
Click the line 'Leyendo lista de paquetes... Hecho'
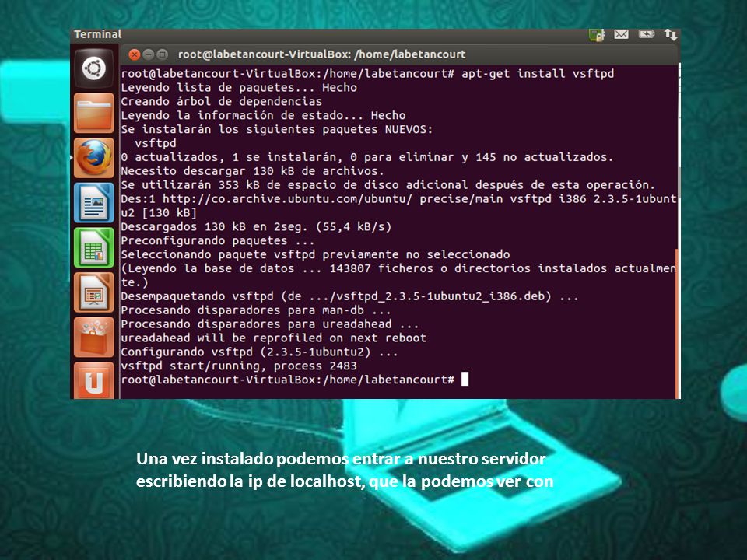pos(239,88)
